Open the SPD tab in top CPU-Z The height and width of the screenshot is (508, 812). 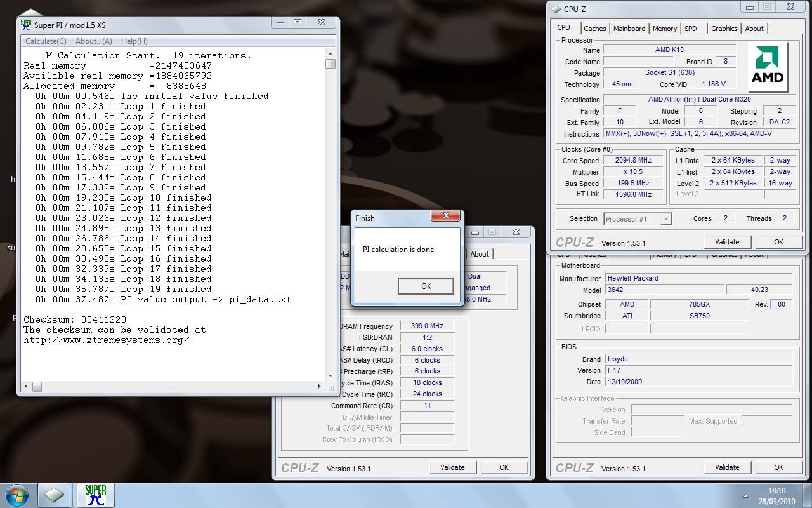coord(691,29)
